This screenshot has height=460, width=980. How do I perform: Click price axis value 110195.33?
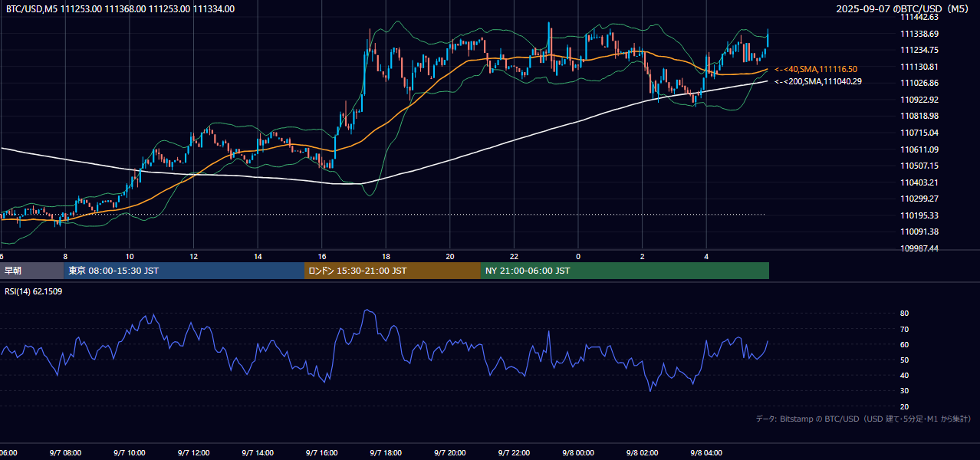(919, 215)
